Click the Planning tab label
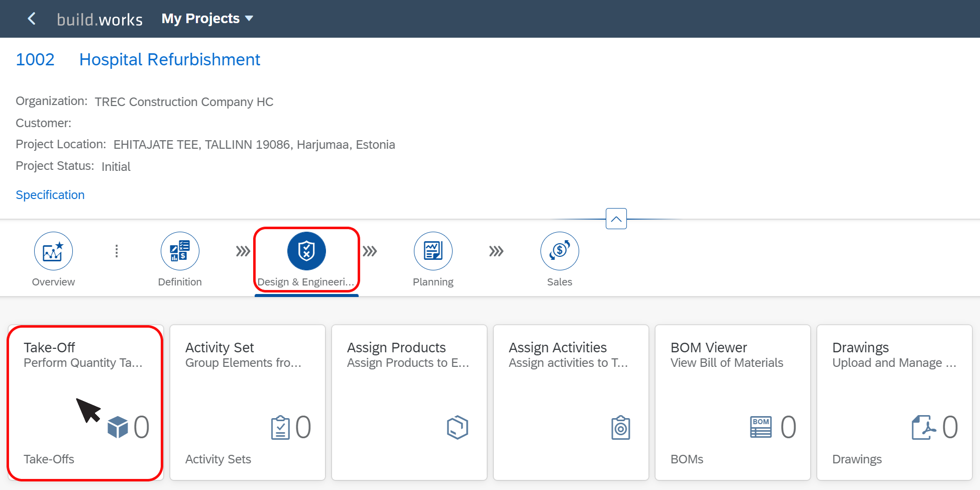The width and height of the screenshot is (980, 490). point(433,282)
